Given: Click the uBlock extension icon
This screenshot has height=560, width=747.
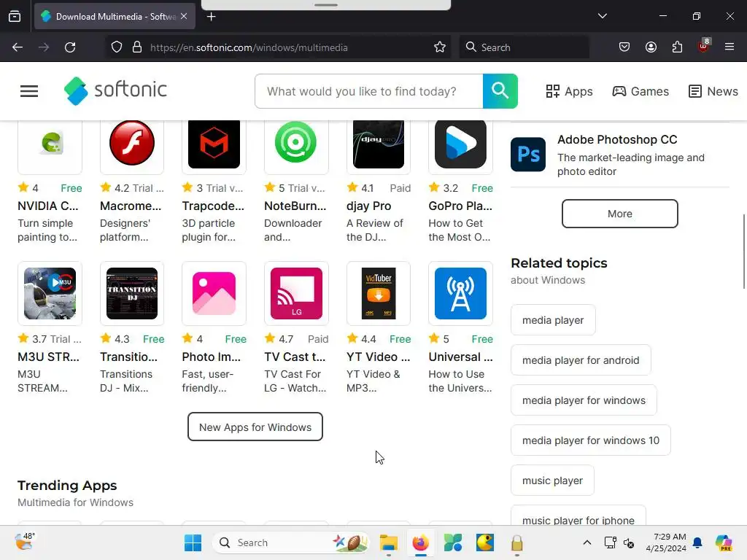Looking at the screenshot, I should click(704, 46).
